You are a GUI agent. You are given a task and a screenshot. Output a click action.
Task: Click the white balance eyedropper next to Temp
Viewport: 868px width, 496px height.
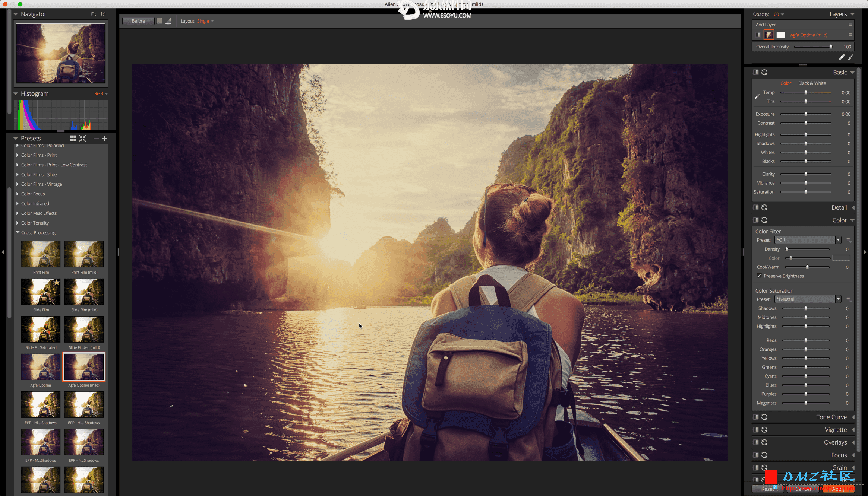[757, 97]
